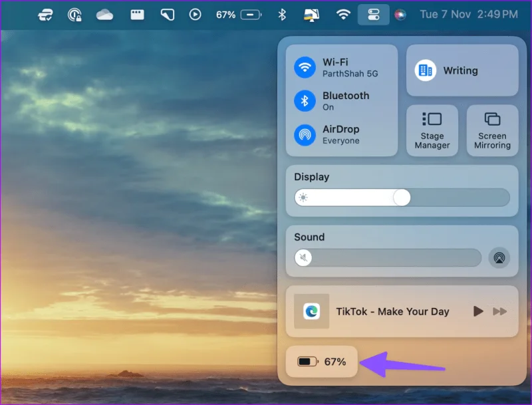Screen dimensions: 532x405
Task: Click the battery 67% menu bar item
Action: (239, 15)
